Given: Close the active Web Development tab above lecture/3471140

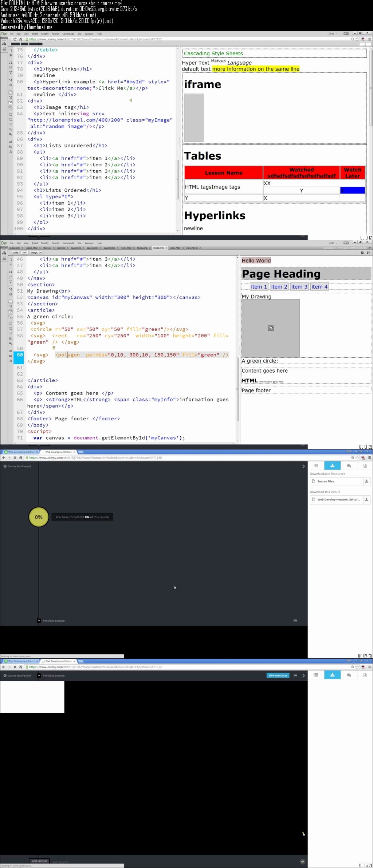Looking at the screenshot, I should [74, 452].
